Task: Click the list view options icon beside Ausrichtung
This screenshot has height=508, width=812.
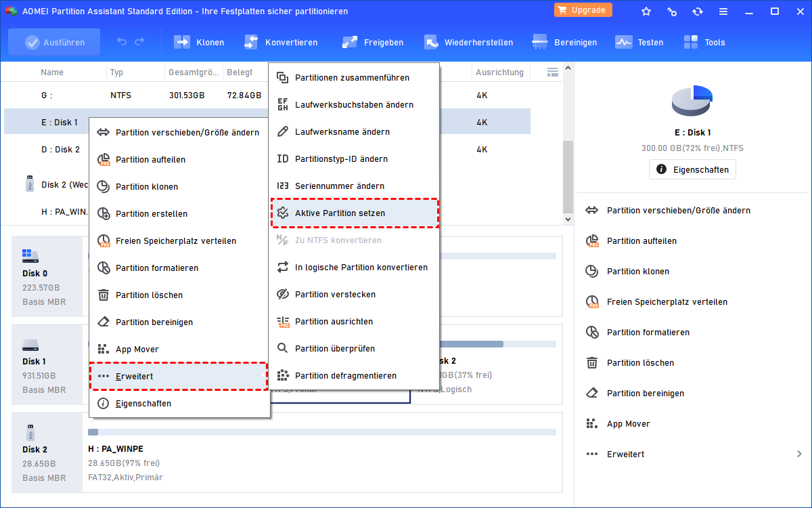Action: (x=552, y=72)
